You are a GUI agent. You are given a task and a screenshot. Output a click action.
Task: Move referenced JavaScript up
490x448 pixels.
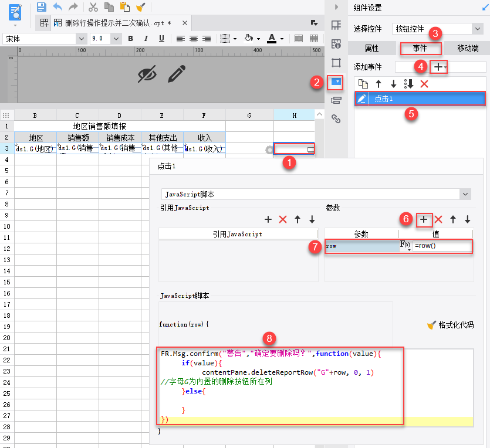(x=298, y=219)
